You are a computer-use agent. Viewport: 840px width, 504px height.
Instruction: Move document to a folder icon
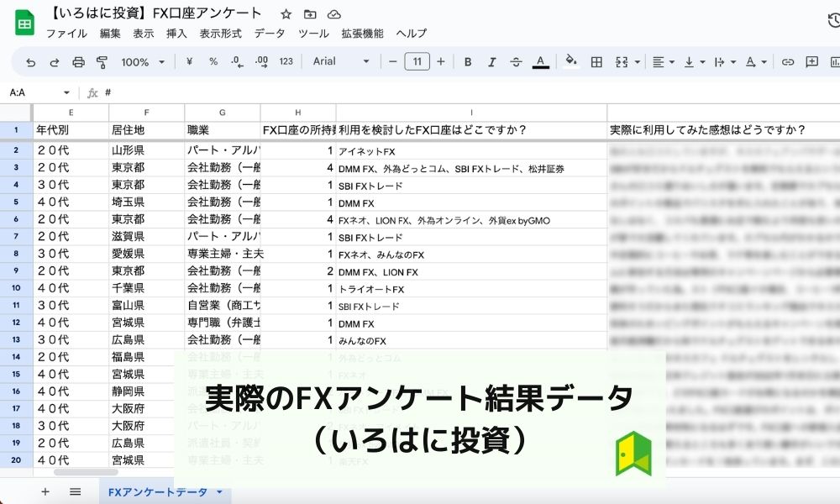(310, 14)
